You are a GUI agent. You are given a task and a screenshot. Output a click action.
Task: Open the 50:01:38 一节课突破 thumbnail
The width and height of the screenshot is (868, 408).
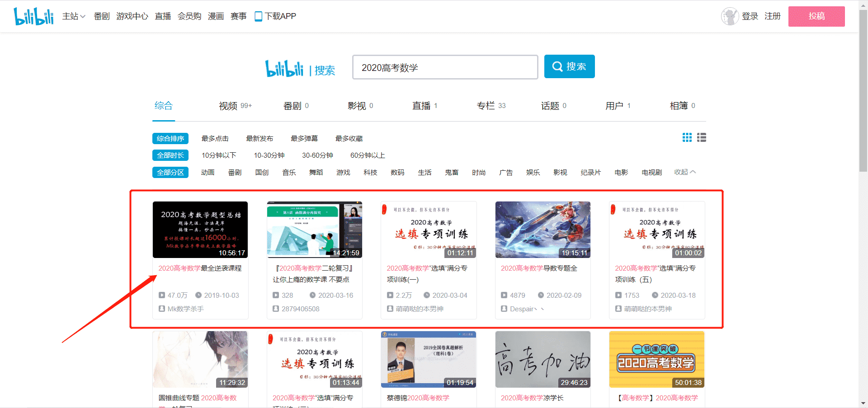point(657,359)
